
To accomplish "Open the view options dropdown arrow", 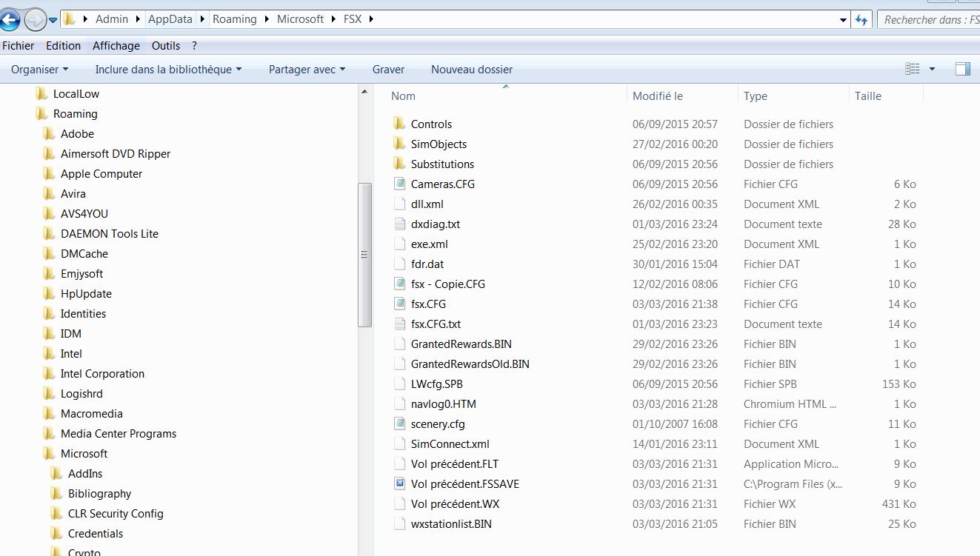I will click(x=932, y=69).
